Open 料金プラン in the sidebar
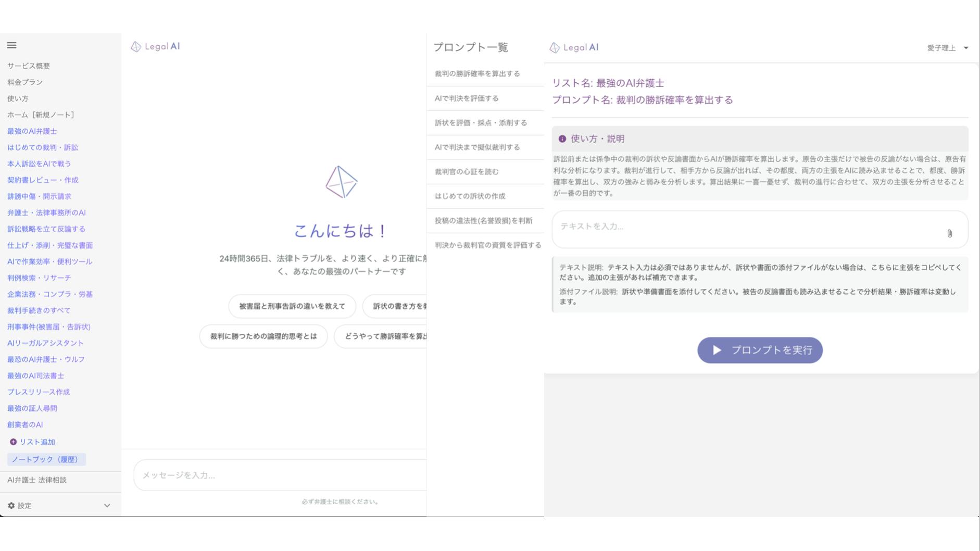980x551 pixels. [25, 82]
